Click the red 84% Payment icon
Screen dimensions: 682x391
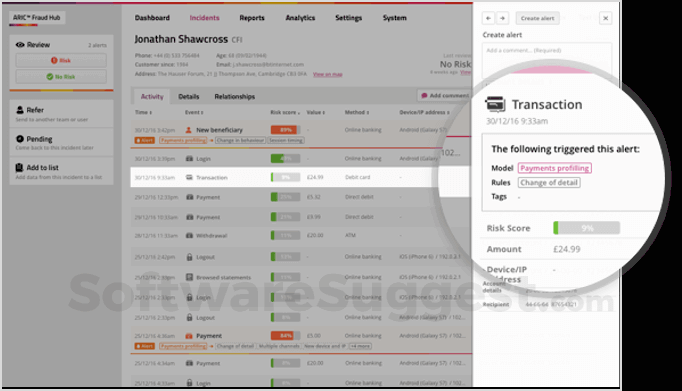(x=189, y=336)
